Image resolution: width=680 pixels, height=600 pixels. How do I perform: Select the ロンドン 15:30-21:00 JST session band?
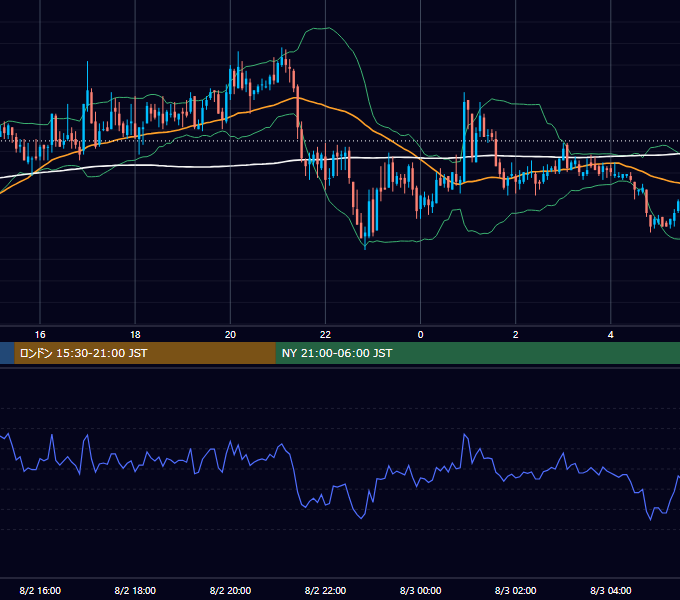point(145,353)
